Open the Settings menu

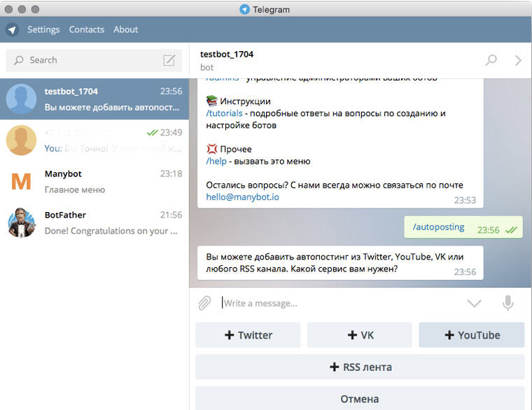(x=43, y=29)
